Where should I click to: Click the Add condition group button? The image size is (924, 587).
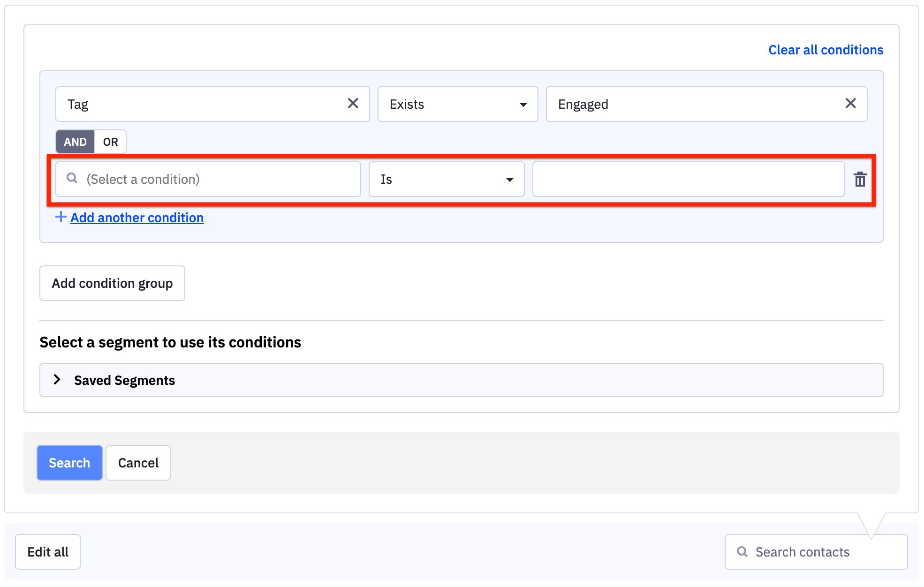coord(112,283)
